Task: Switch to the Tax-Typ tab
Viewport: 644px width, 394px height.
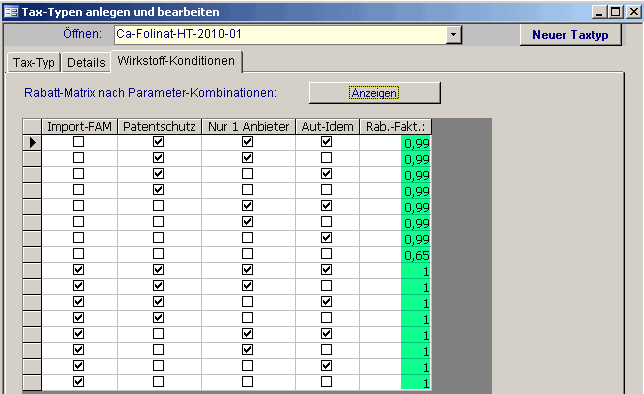Action: 34,63
